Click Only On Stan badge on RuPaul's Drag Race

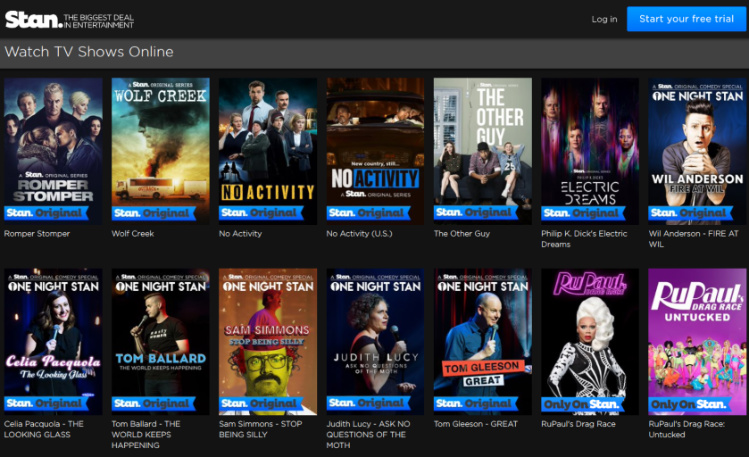coord(582,404)
